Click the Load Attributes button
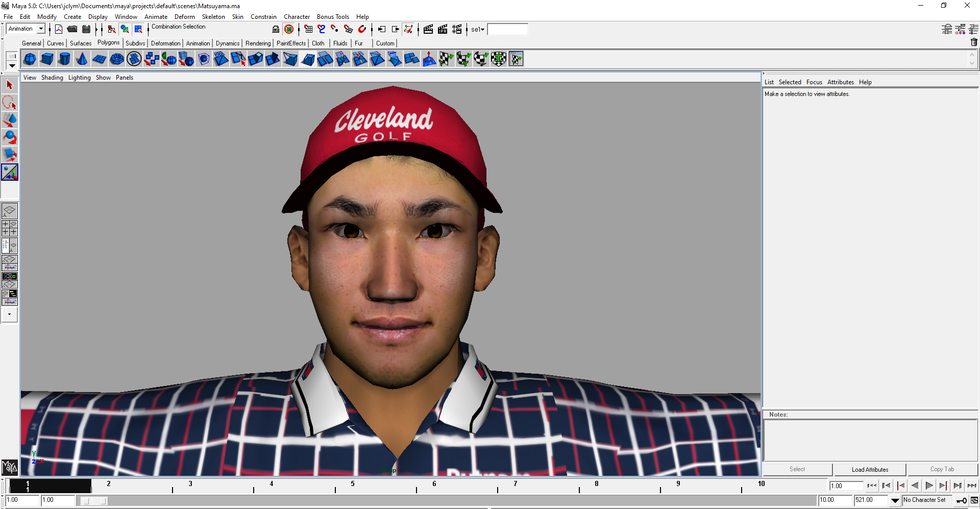Screen dimensions: 980x509 (870, 470)
